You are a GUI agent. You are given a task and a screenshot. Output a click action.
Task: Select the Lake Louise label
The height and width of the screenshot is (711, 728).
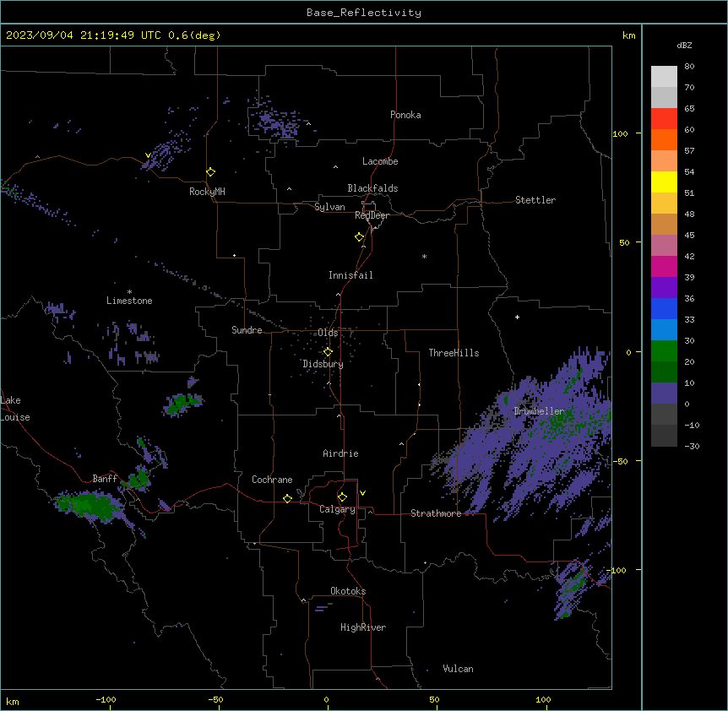point(15,409)
